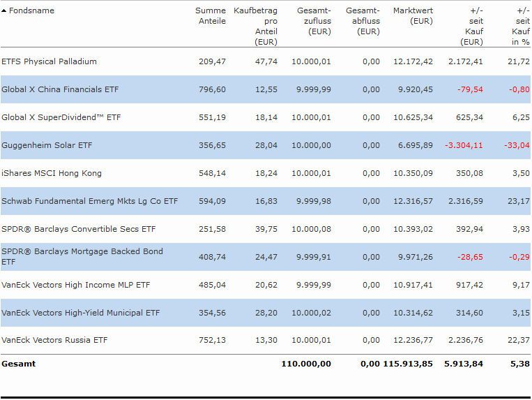
Task: Click percentage -33,04 for Guggenheim Solar
Action: click(x=517, y=145)
